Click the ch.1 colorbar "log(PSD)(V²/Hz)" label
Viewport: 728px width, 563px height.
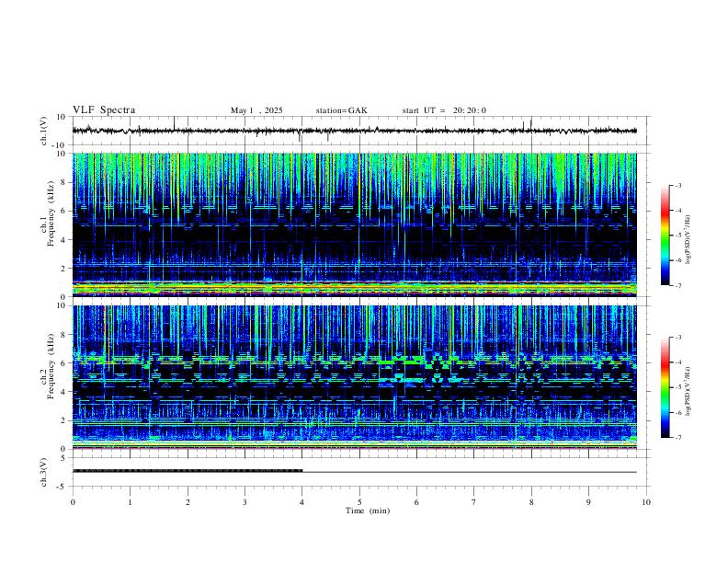pos(688,240)
